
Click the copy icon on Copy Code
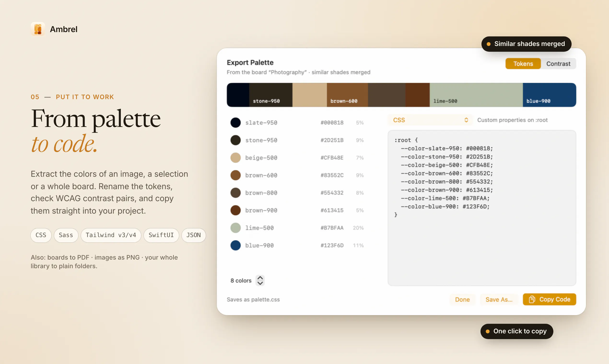coord(532,299)
